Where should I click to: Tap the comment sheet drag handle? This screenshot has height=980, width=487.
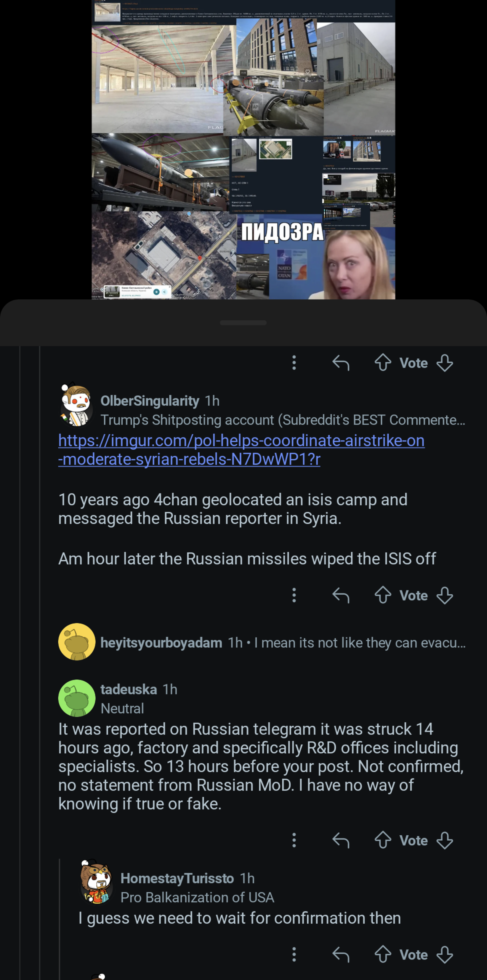point(243,323)
